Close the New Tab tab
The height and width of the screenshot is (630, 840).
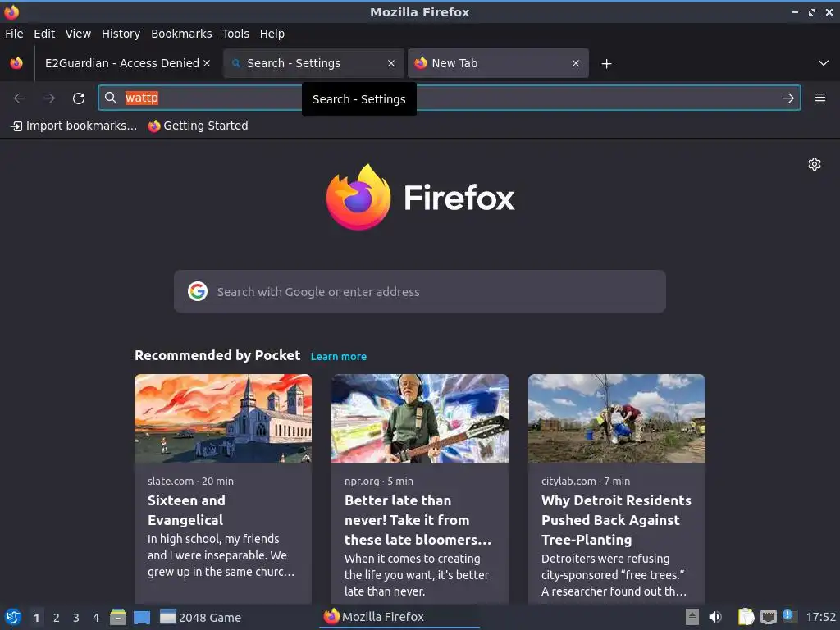(x=575, y=63)
